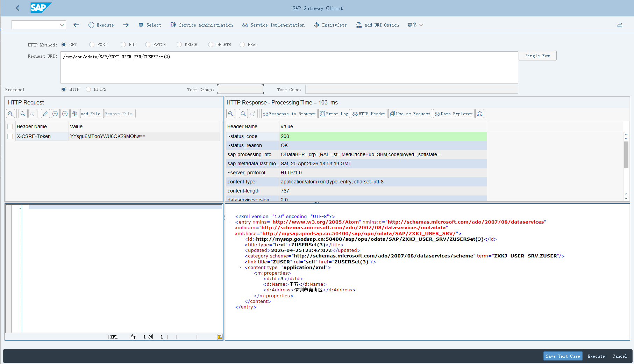Click the icon at bottom right of request editor
The height and width of the screenshot is (364, 634).
220,337
